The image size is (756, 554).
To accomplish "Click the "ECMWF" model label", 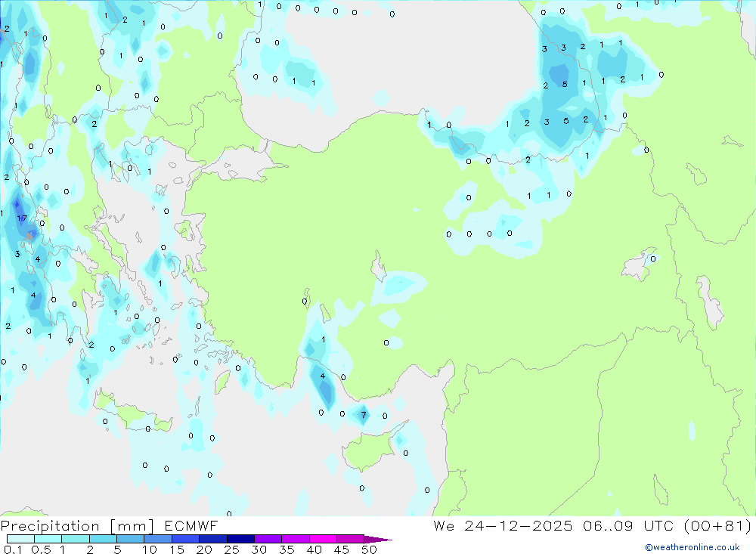I will (x=191, y=526).
